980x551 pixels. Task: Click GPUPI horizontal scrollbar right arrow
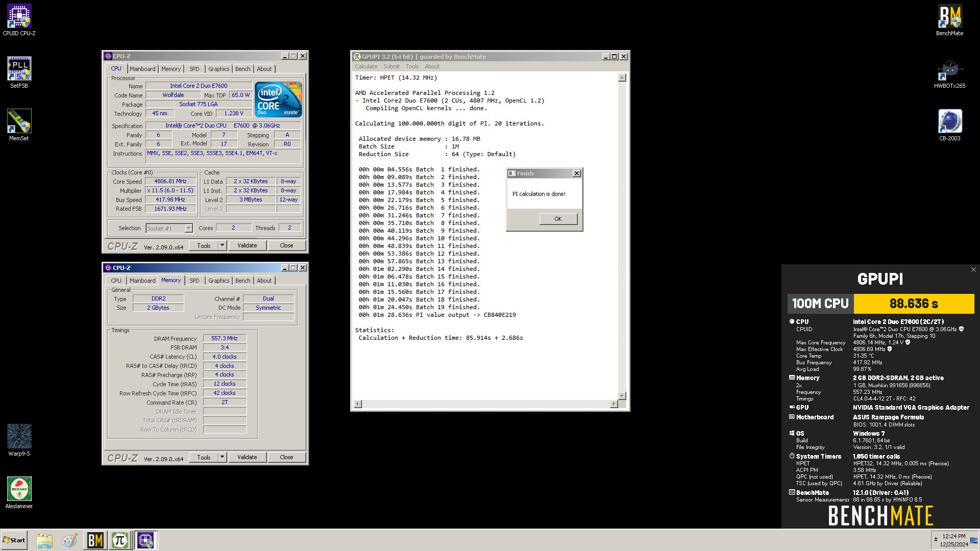tap(614, 404)
